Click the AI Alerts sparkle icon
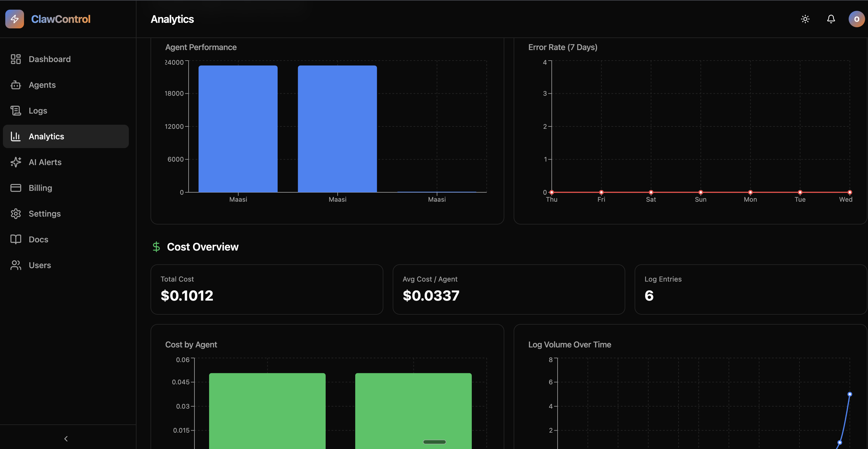Image resolution: width=868 pixels, height=449 pixels. click(x=16, y=162)
